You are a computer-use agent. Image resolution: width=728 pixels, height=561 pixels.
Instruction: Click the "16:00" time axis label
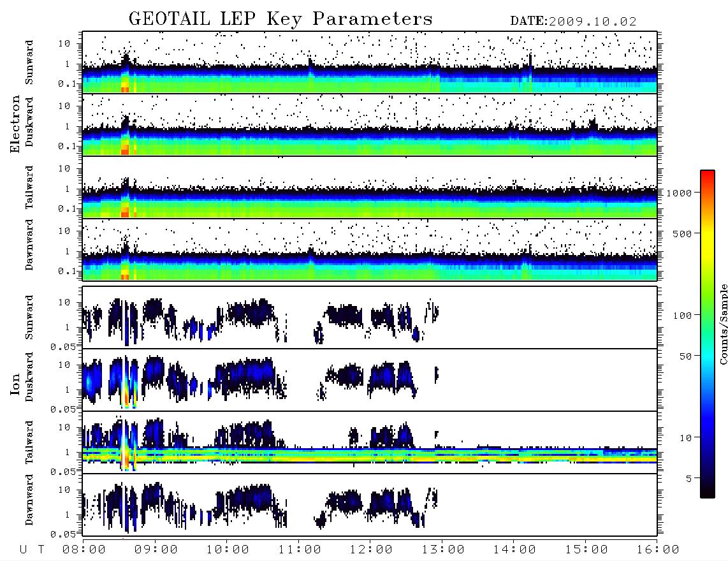[658, 550]
